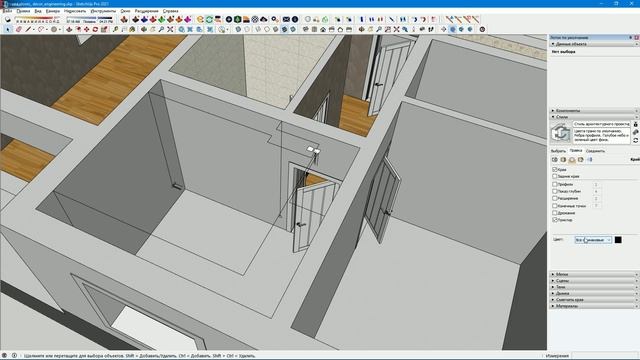
Task: Set Front view with house icon
Action: tap(323, 29)
